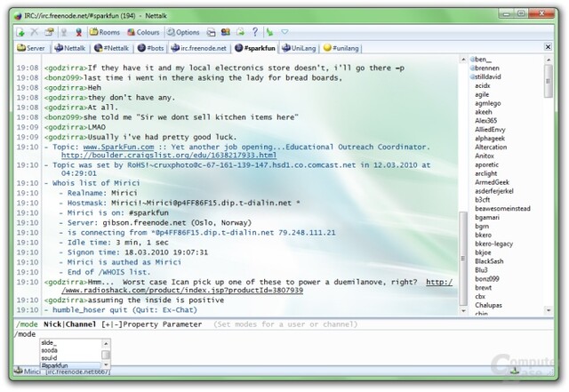Switch to the Server tab
The width and height of the screenshot is (569, 392).
[x=31, y=48]
